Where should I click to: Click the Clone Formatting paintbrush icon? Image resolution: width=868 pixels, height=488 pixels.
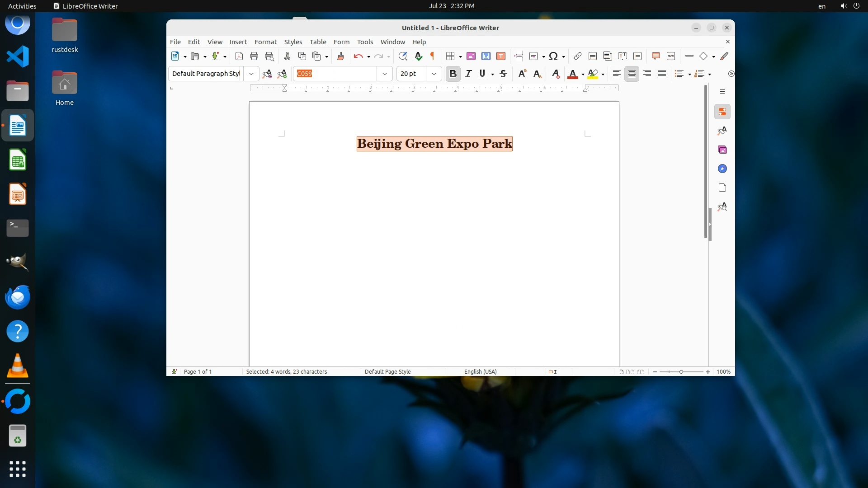pyautogui.click(x=340, y=56)
